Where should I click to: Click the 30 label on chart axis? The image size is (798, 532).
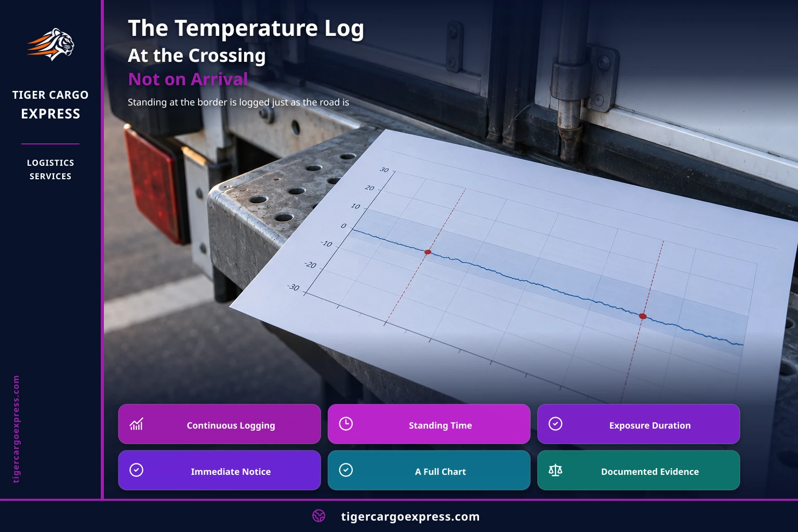[x=384, y=170]
